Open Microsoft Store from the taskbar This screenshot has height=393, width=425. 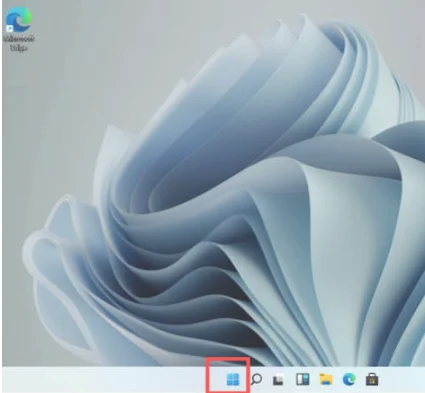click(372, 380)
